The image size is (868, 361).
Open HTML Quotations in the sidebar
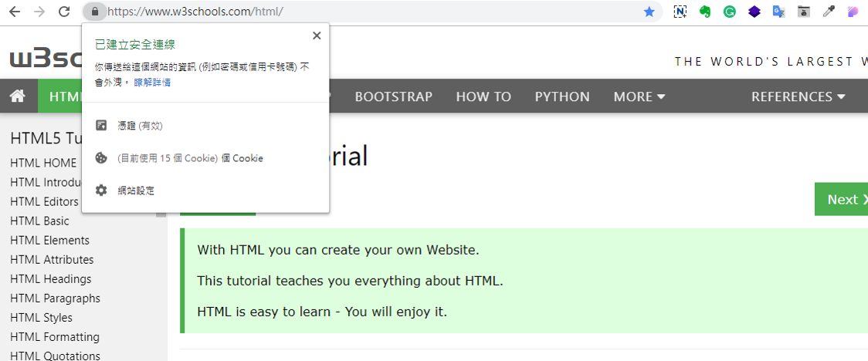(56, 356)
